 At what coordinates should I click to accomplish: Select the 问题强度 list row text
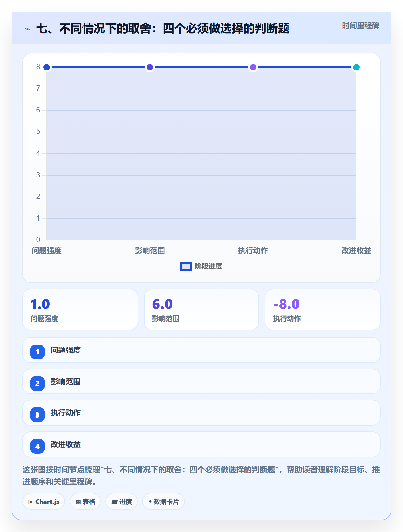[x=66, y=350]
